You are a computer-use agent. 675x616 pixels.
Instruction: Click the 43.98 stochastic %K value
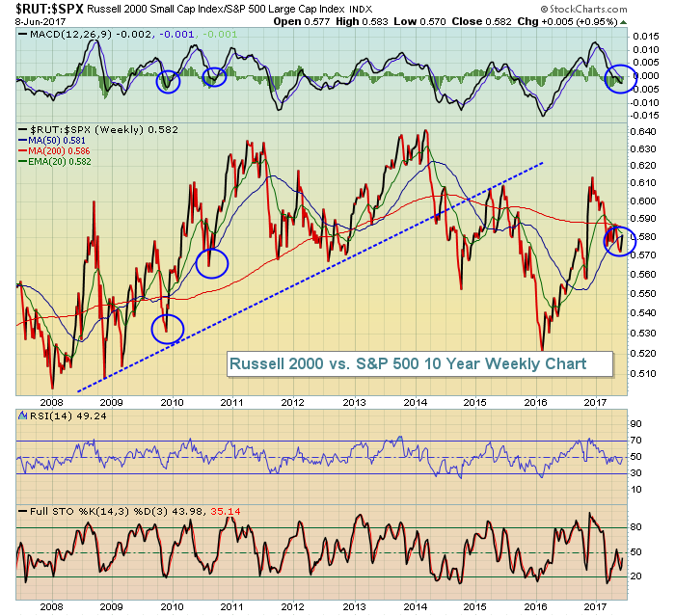pos(187,511)
